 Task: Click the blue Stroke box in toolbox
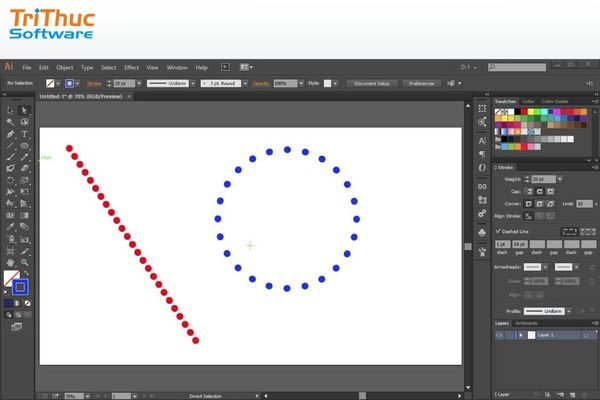pyautogui.click(x=20, y=287)
